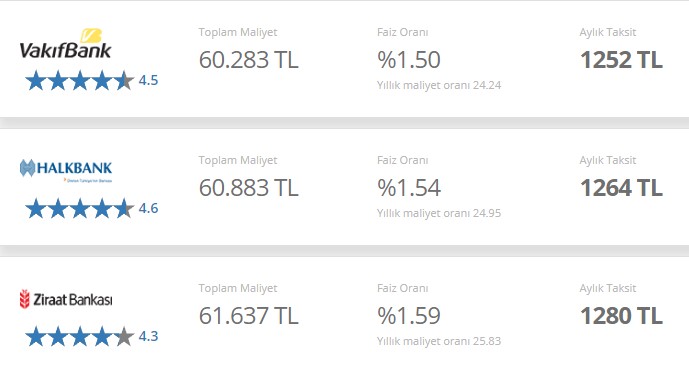Select VakıfBank 4.5 rating score
The width and height of the screenshot is (689, 369).
click(x=148, y=80)
